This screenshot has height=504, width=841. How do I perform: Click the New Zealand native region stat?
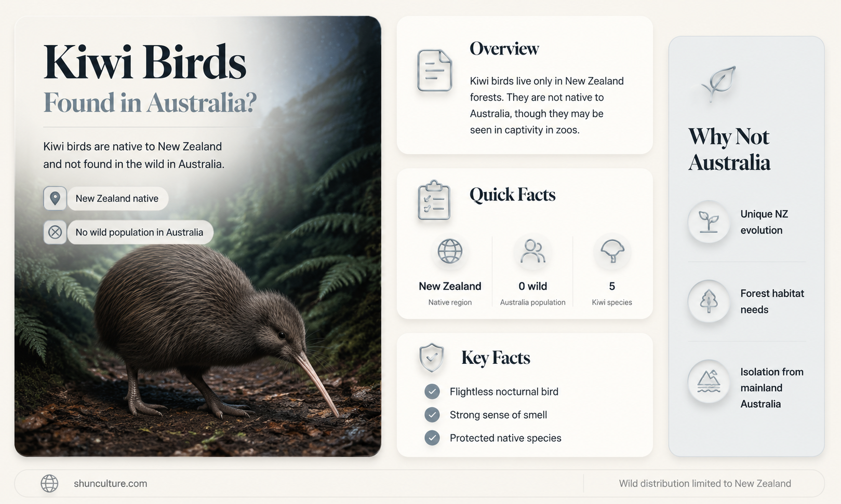[450, 286]
